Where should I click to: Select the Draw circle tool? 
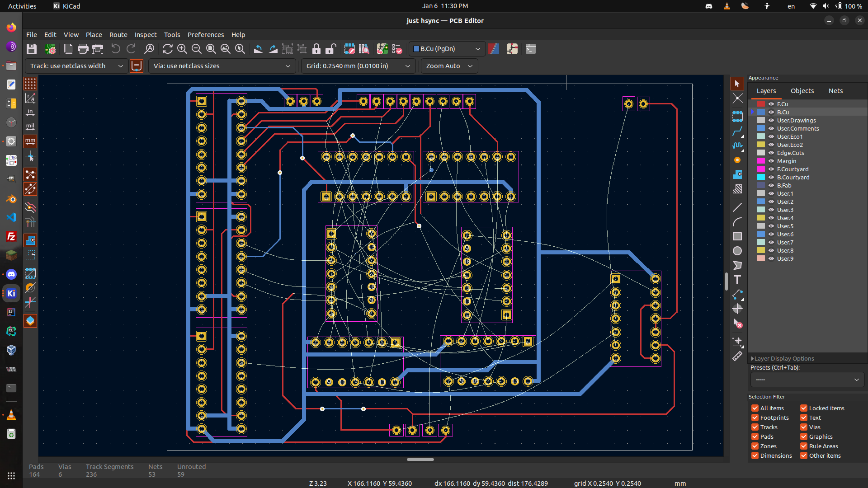click(737, 251)
